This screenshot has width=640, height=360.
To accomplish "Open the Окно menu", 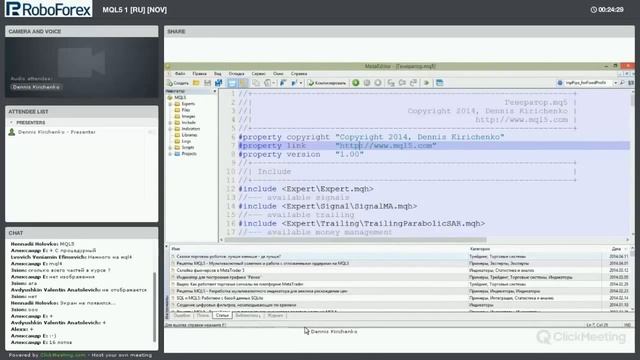I will [278, 74].
